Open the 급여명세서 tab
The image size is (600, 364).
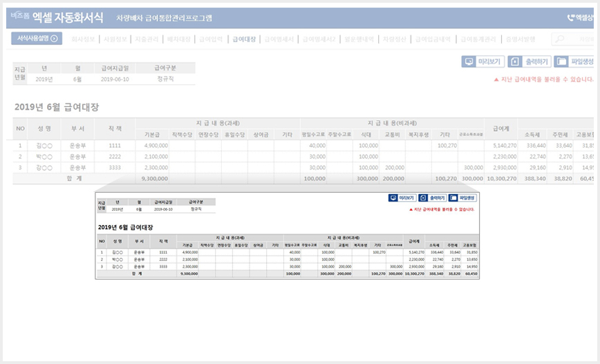coord(279,39)
